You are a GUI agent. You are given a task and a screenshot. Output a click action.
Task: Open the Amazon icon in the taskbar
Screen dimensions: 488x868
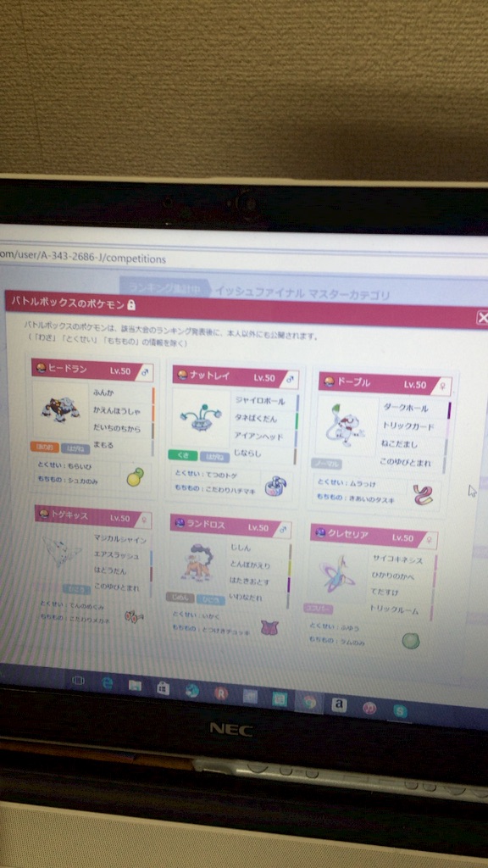(339, 704)
